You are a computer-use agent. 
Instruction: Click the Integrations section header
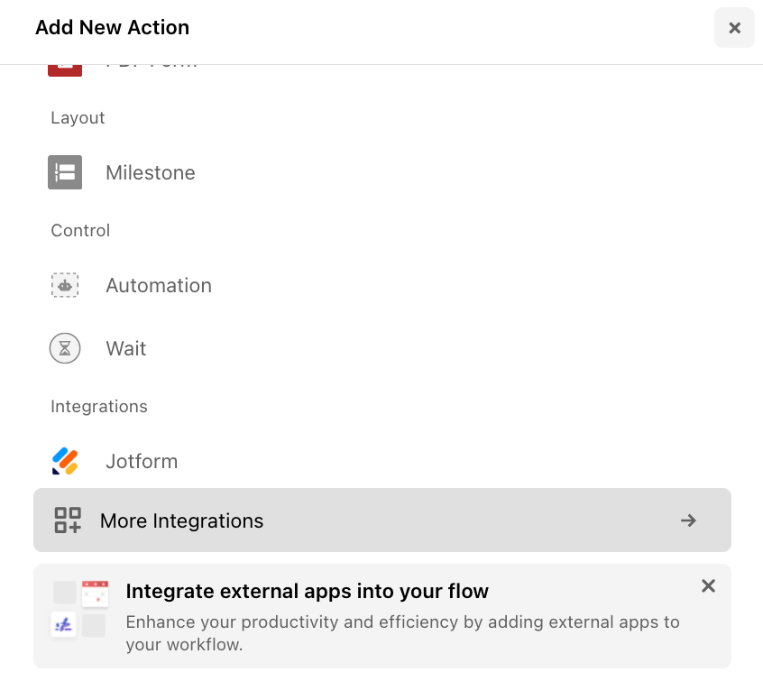(x=99, y=406)
